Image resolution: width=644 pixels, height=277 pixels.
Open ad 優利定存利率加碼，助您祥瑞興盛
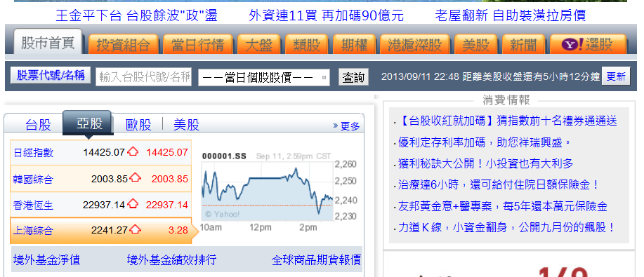(485, 142)
